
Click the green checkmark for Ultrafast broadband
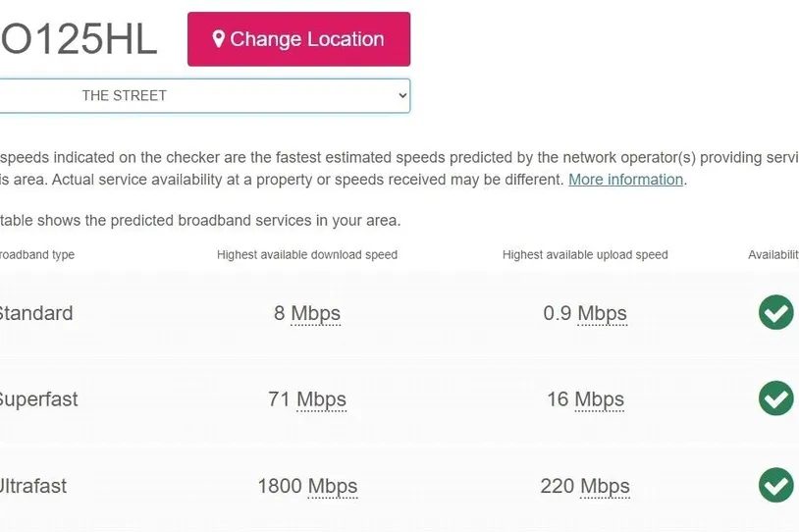click(x=776, y=485)
